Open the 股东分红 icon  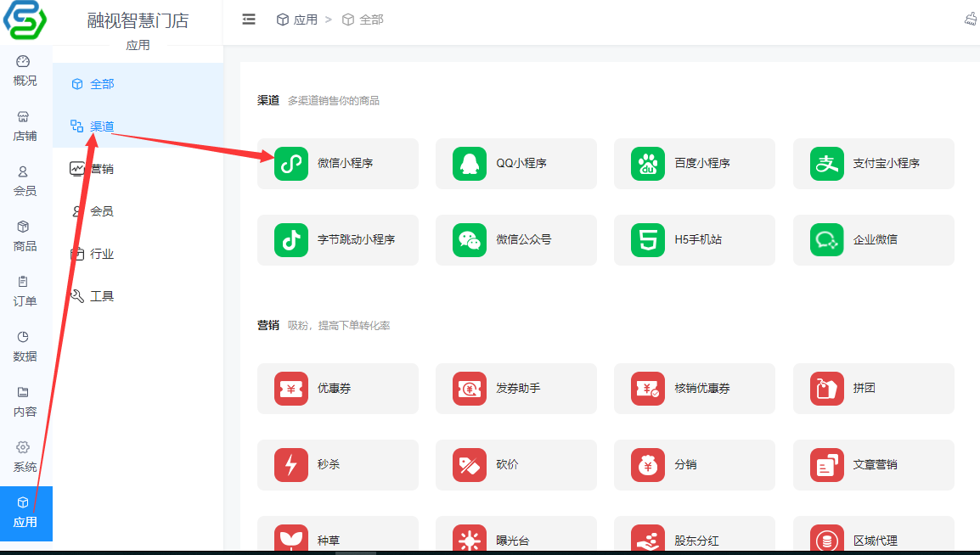tap(647, 538)
